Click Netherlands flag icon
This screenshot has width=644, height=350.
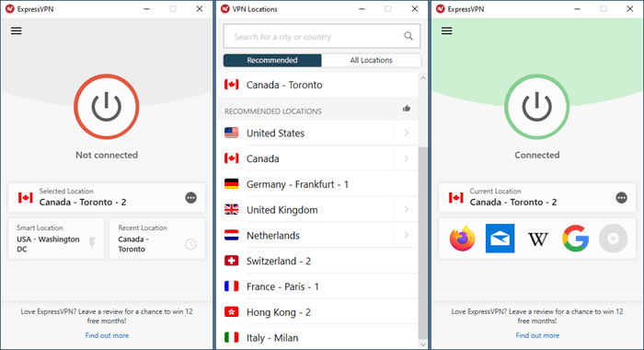click(x=231, y=235)
